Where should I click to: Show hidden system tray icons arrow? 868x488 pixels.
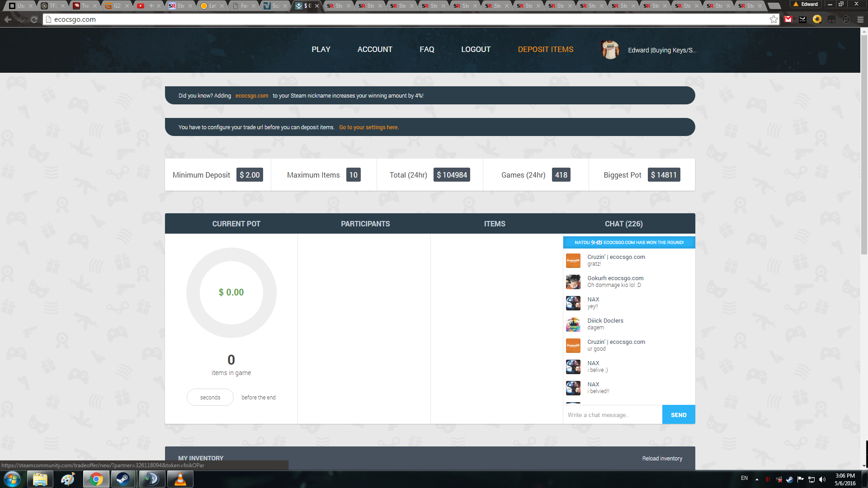[x=757, y=479]
